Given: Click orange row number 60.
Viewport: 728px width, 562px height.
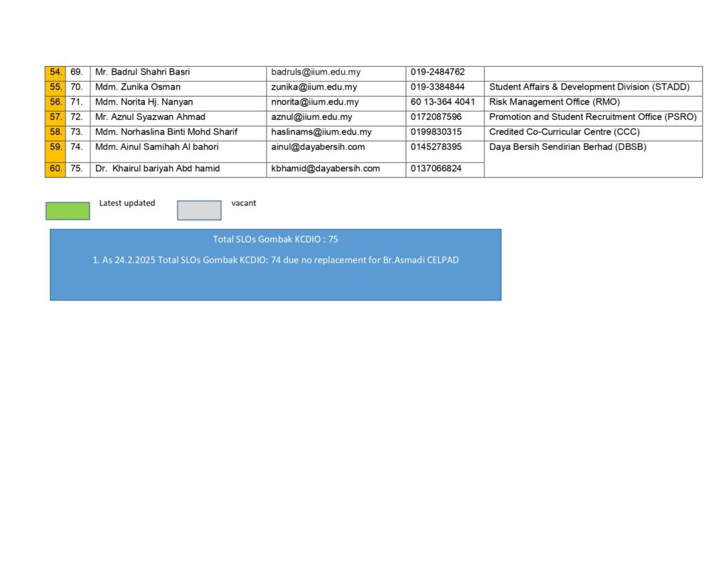Looking at the screenshot, I should click(55, 169).
